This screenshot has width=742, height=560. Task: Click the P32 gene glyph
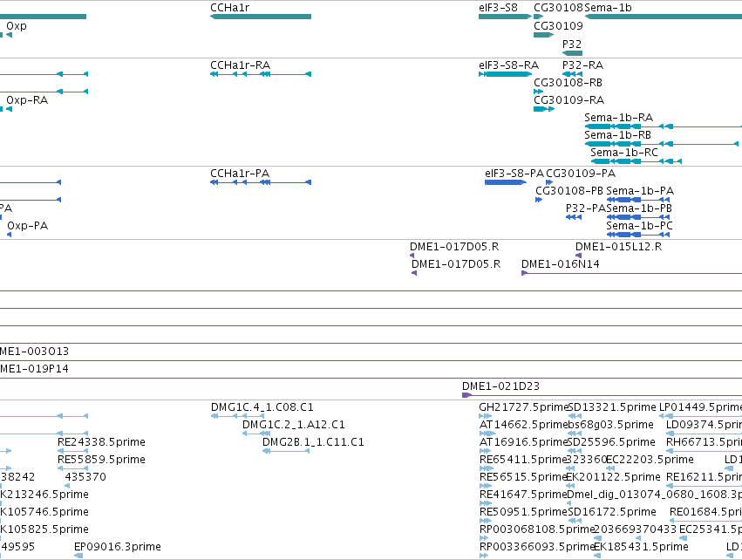(572, 53)
